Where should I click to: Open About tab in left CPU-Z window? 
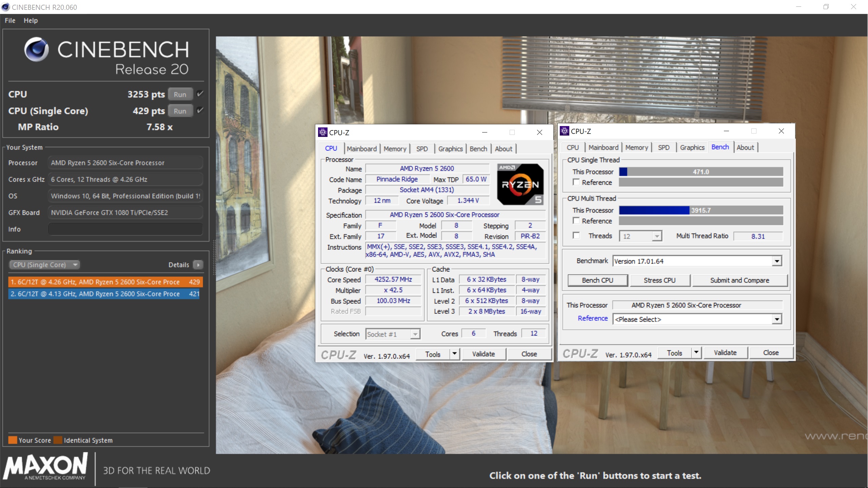pos(503,149)
